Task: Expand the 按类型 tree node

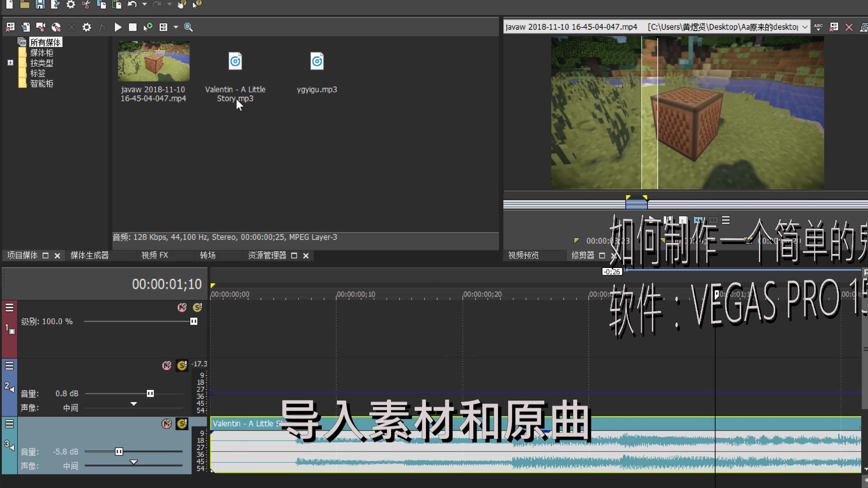Action: pyautogui.click(x=10, y=63)
